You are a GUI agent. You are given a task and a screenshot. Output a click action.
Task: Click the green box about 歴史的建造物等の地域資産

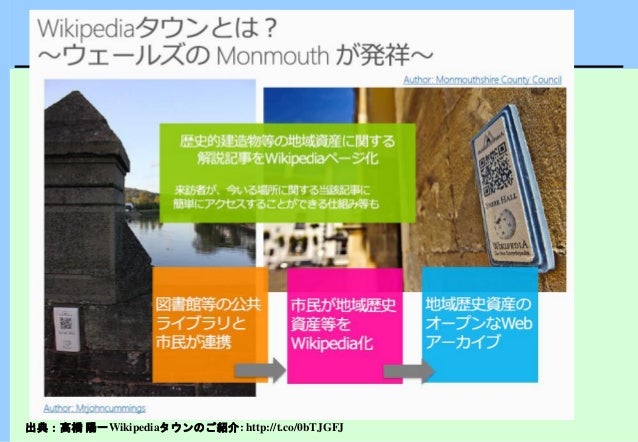pos(287,173)
